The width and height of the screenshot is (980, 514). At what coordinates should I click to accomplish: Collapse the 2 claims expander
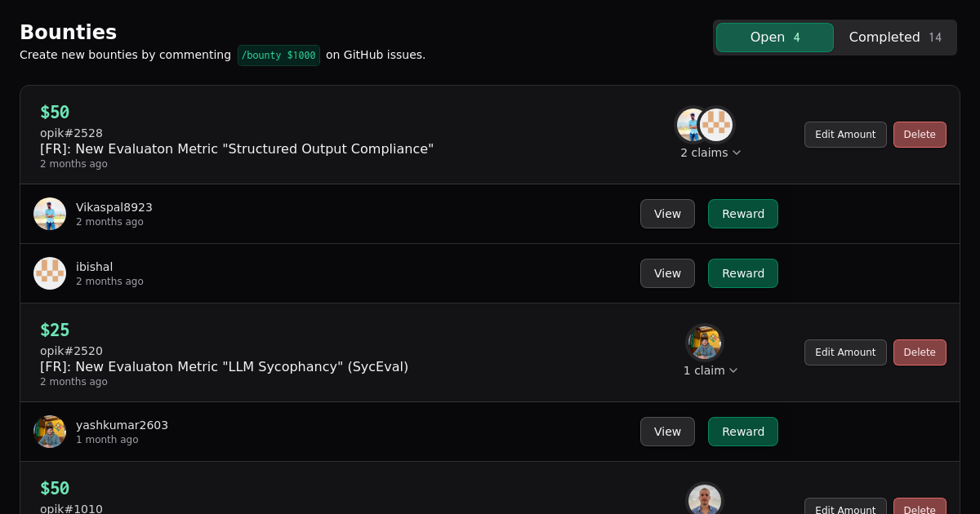[x=710, y=153]
